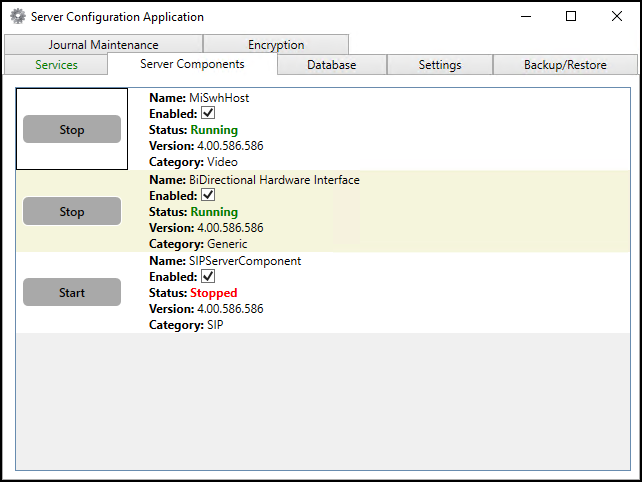Minimize the Server Configuration window
Viewport: 642px width, 482px height.
[x=525, y=16]
